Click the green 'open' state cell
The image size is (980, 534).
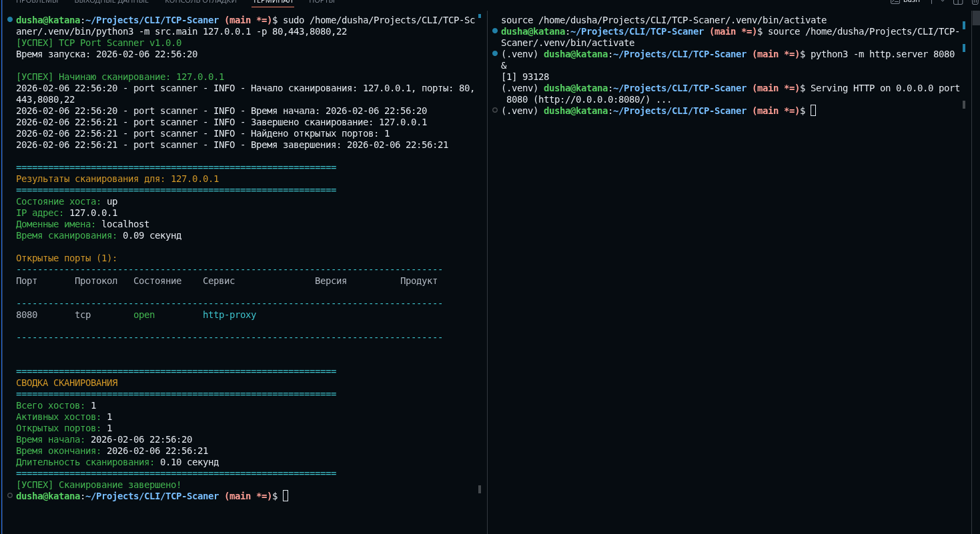(x=144, y=315)
